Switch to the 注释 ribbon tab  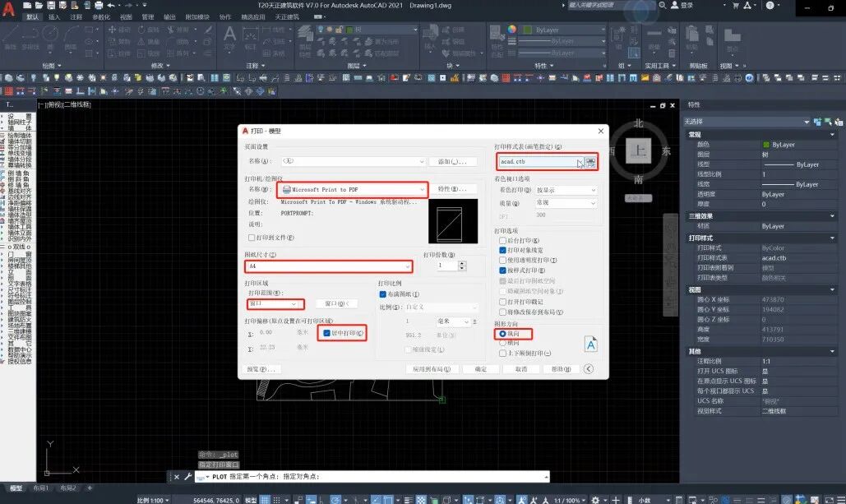tap(76, 16)
